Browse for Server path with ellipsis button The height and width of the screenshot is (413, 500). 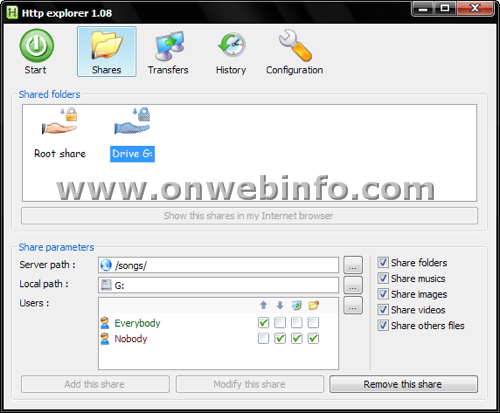(x=353, y=265)
